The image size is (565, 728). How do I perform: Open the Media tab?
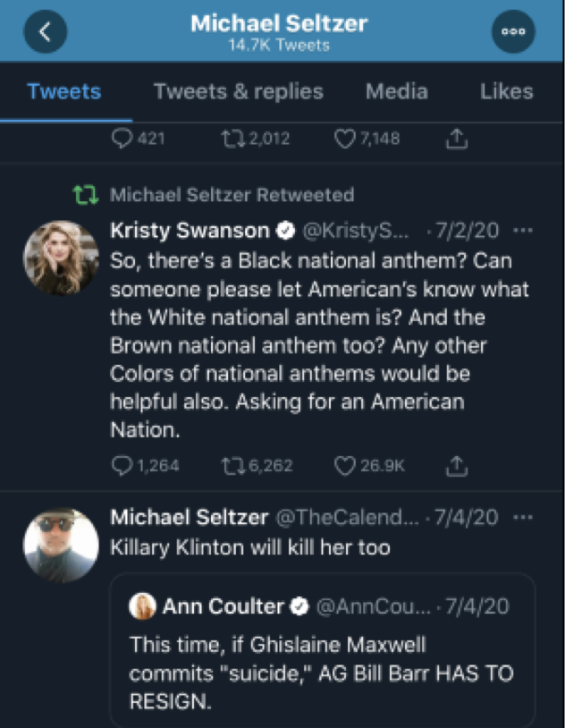click(x=396, y=91)
